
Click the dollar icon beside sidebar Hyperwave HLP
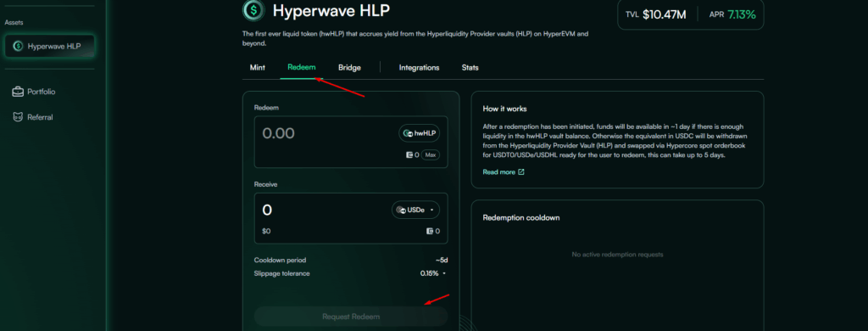coord(18,46)
